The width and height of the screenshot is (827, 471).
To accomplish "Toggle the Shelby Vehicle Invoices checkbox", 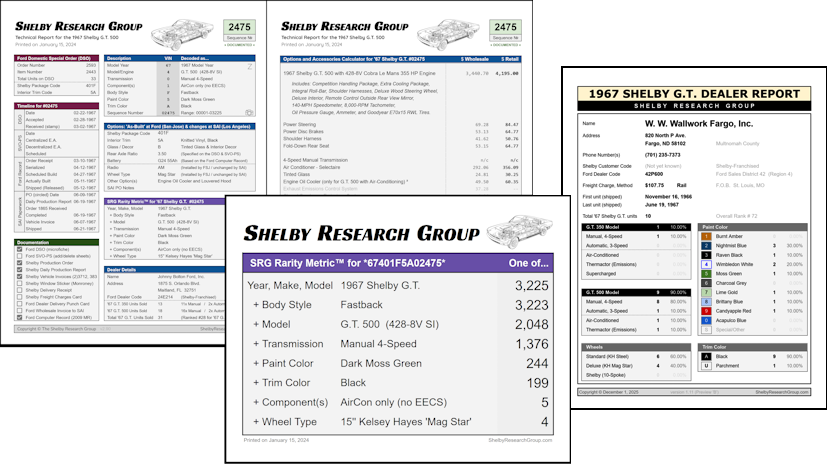I will [20, 276].
